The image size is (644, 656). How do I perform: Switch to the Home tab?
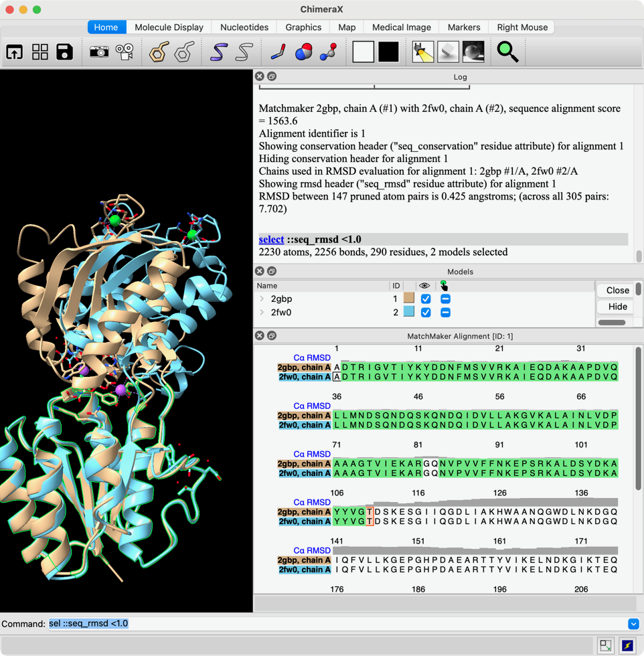tap(106, 27)
